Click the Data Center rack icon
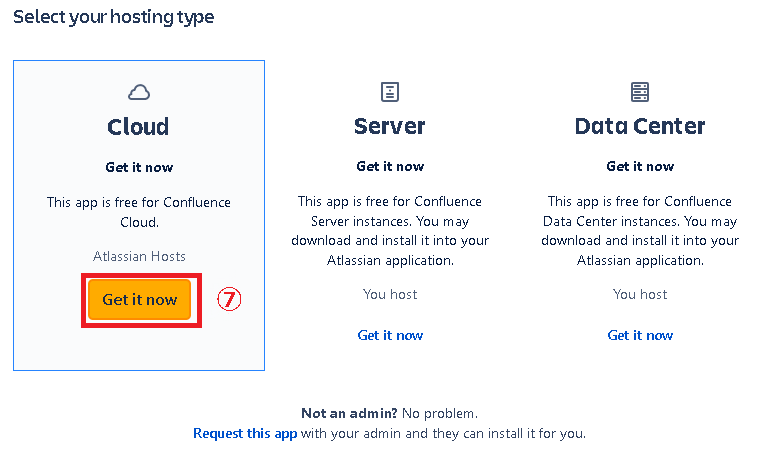Screen dimensions: 778x453 [x=640, y=92]
